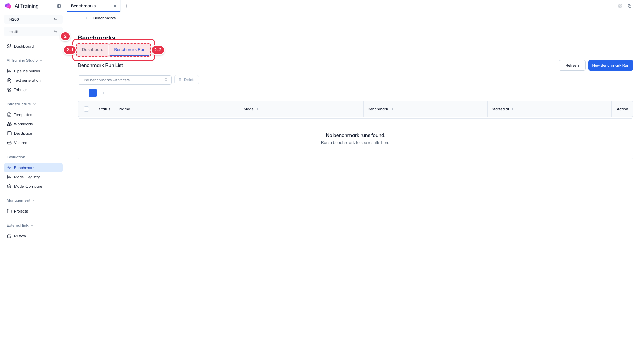
Task: Click the search magnifier icon
Action: pos(166,80)
